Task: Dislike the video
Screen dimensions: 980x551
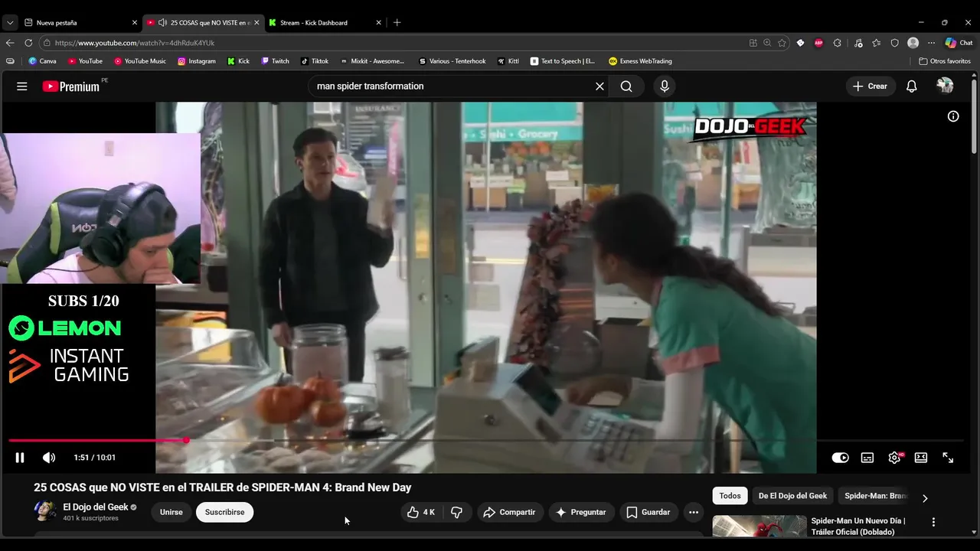Action: [456, 512]
